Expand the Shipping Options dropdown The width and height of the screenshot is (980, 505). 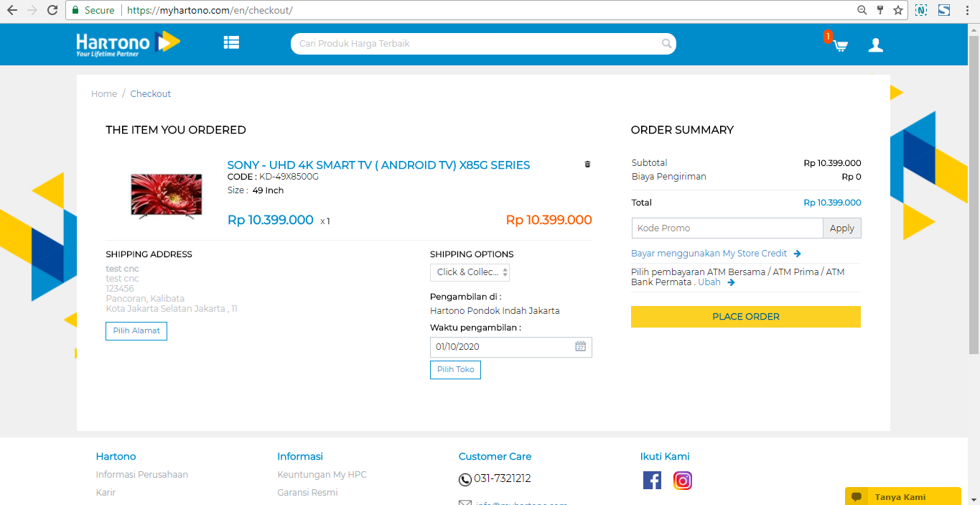point(470,272)
